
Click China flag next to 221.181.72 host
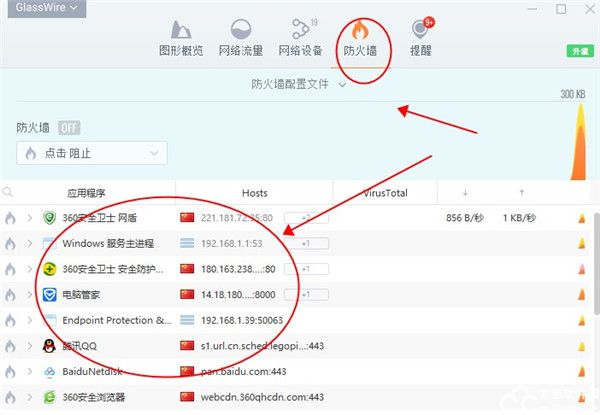(x=187, y=218)
